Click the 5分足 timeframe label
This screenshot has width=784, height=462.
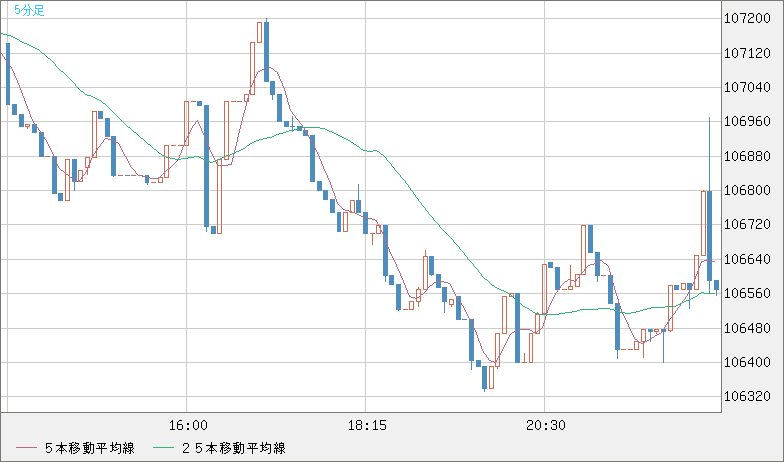click(x=29, y=10)
